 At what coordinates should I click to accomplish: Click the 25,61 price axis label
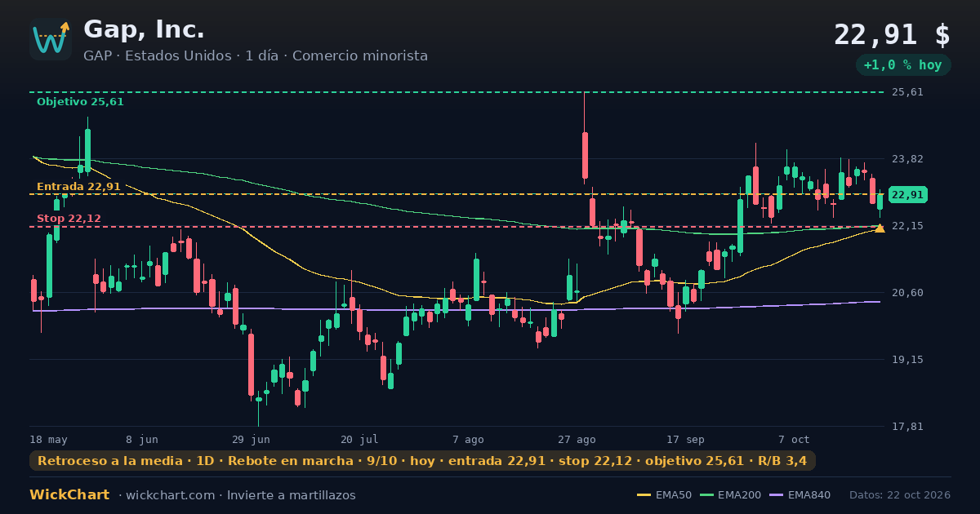point(907,92)
